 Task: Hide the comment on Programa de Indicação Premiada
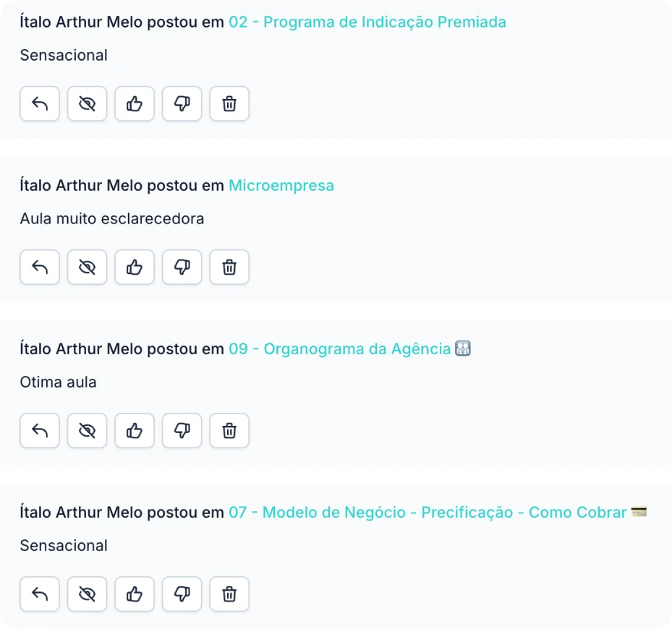87,103
